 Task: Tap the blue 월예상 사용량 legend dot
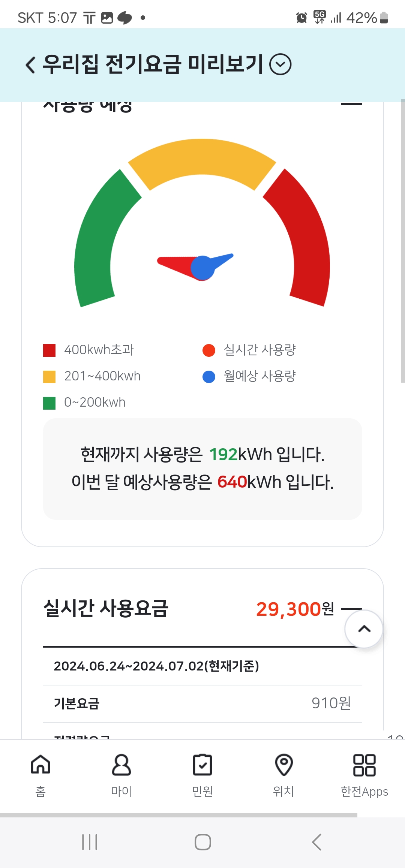pyautogui.click(x=209, y=376)
